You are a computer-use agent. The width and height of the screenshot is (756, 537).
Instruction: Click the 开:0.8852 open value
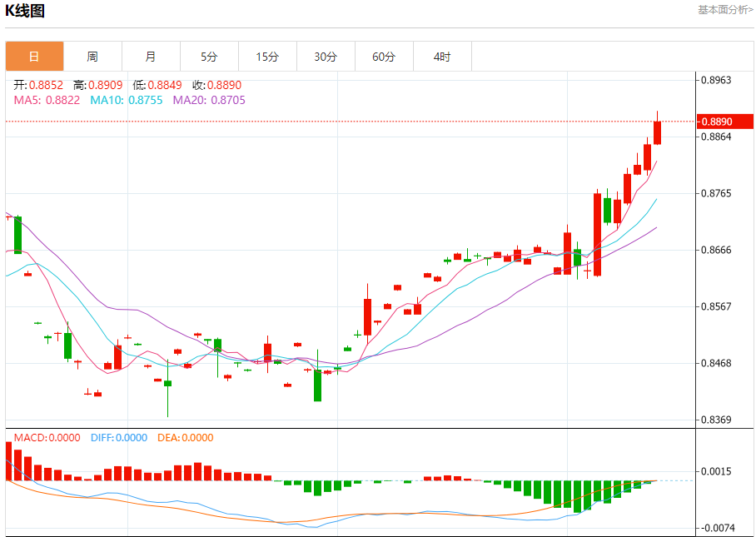point(38,85)
